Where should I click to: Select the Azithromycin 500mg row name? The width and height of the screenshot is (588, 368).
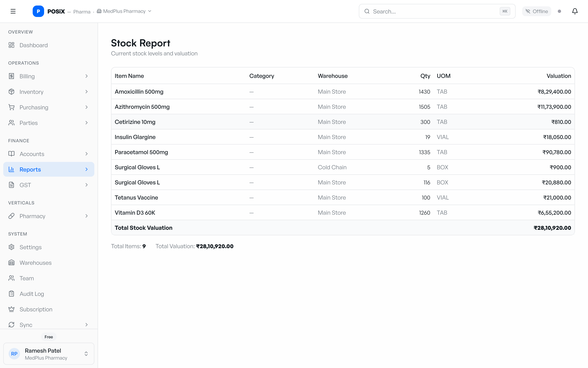point(142,107)
